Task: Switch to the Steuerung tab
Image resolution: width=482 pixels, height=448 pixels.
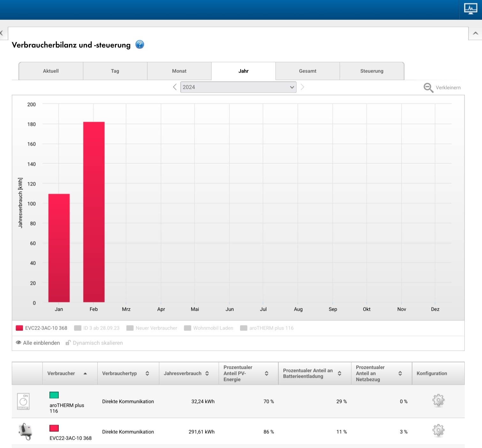Action: 372,71
